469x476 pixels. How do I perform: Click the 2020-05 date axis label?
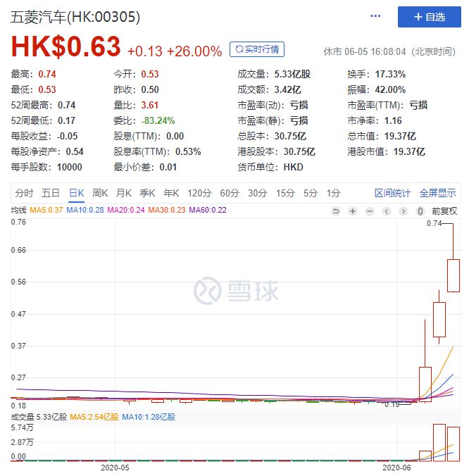pyautogui.click(x=115, y=468)
